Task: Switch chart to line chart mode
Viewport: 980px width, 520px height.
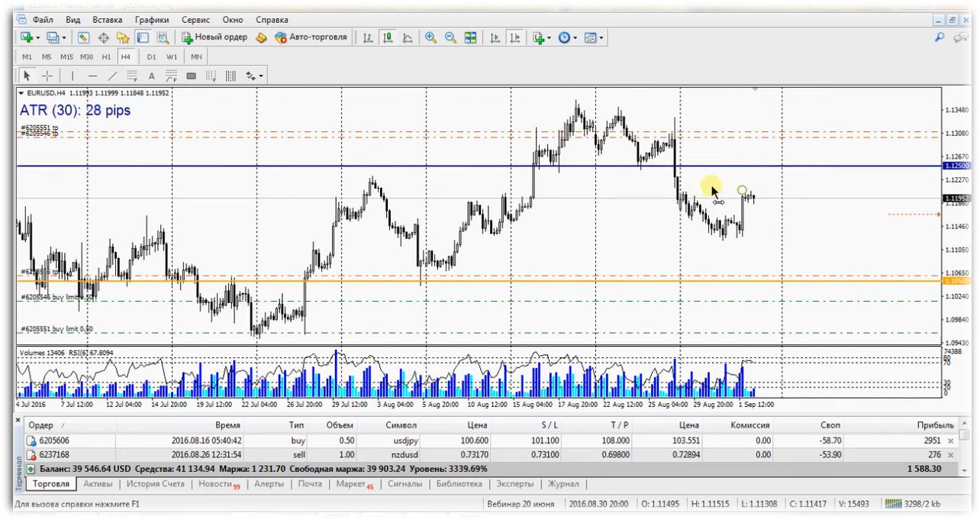Action: pos(408,37)
